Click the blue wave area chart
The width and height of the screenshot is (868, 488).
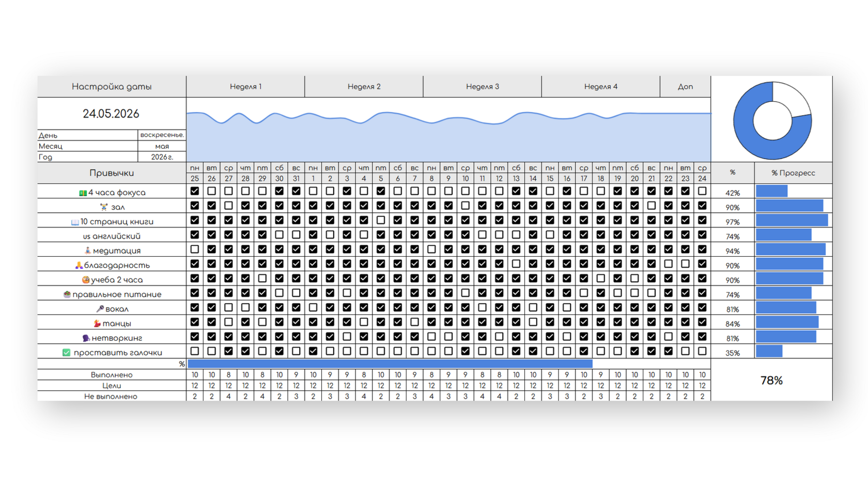click(448, 136)
